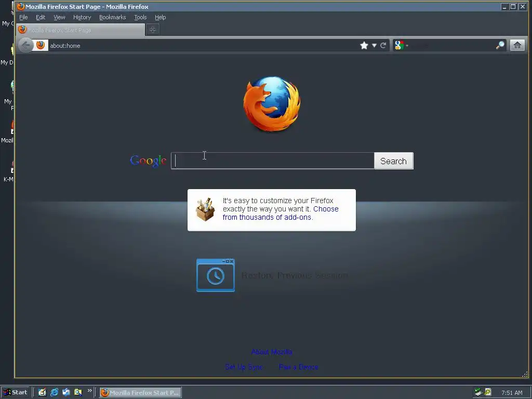Click the taskbar clock showing 7:51 AM

[x=512, y=393]
